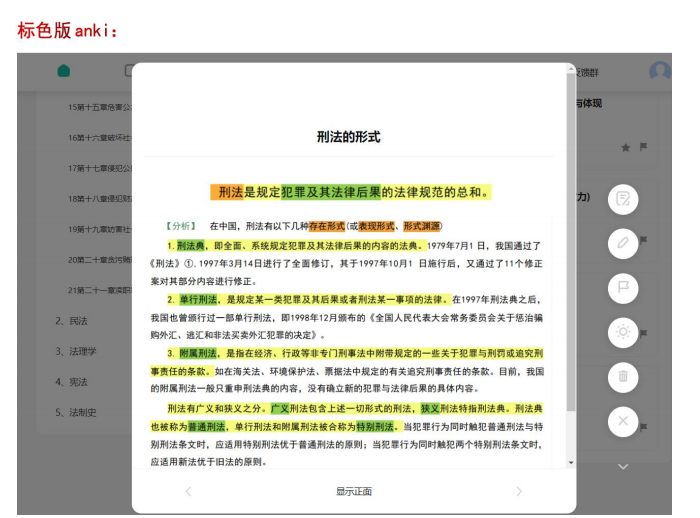700x518 pixels.
Task: Open chapter 18第十八章 in the sidebar
Action: [100, 199]
